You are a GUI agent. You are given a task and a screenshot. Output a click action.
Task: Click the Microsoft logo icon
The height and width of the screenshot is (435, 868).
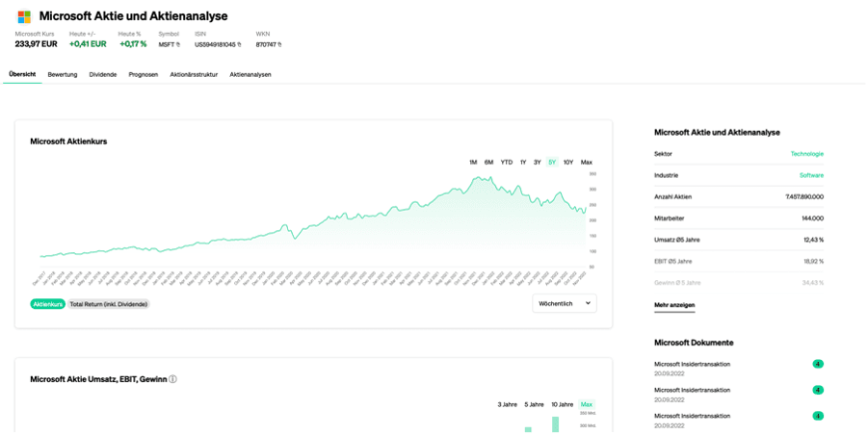point(24,16)
